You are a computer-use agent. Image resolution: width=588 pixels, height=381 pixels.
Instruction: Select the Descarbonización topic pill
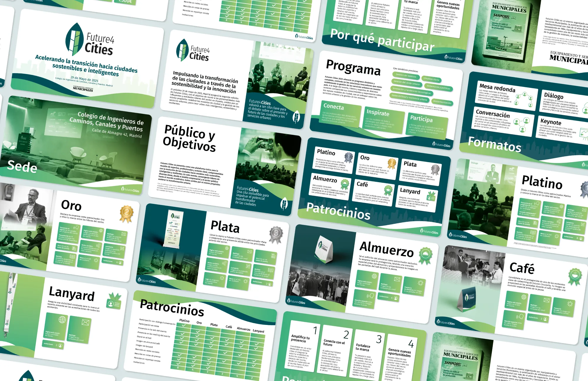(x=442, y=102)
